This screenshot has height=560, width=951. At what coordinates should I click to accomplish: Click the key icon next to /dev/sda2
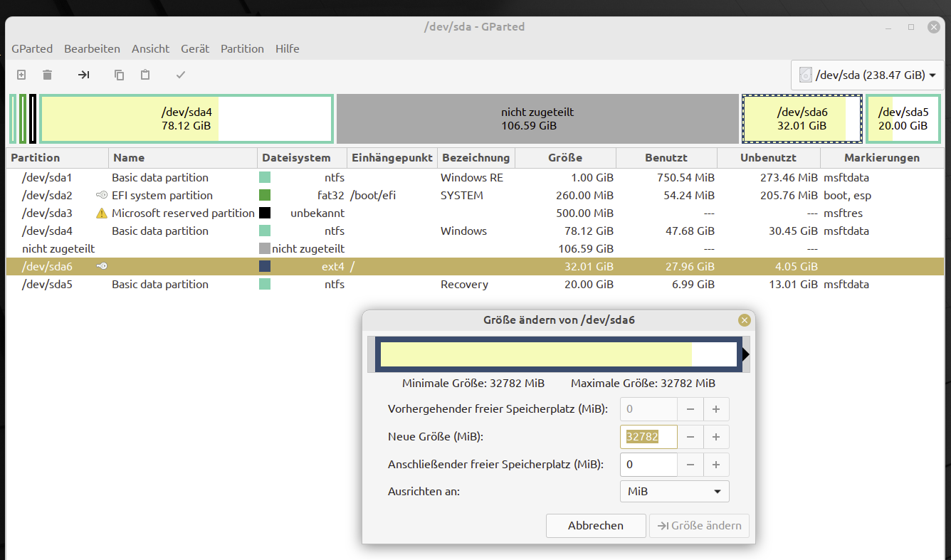(102, 195)
